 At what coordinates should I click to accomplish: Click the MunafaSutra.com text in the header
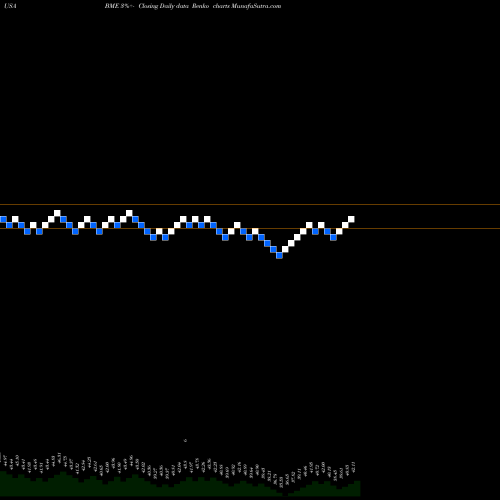[256, 6]
